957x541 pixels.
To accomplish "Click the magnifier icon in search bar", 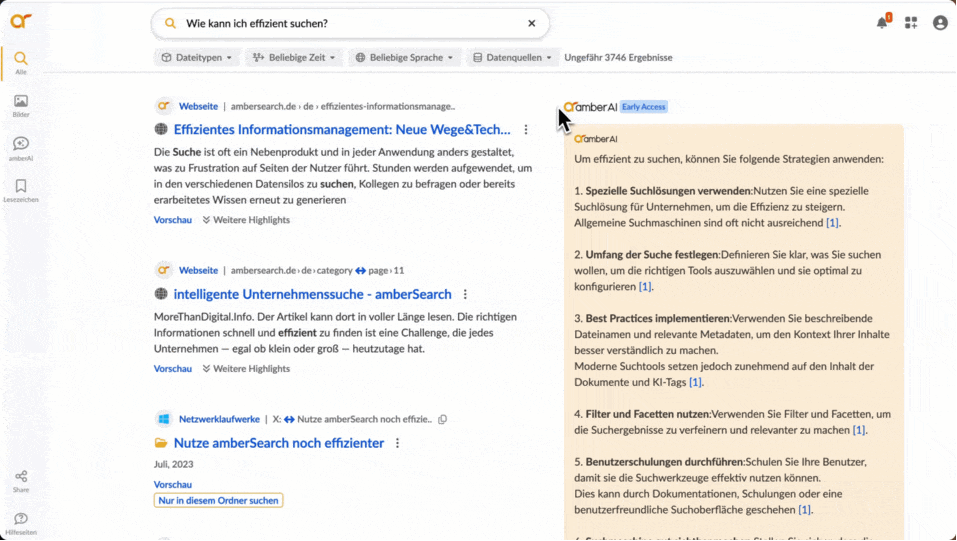I will [x=170, y=23].
